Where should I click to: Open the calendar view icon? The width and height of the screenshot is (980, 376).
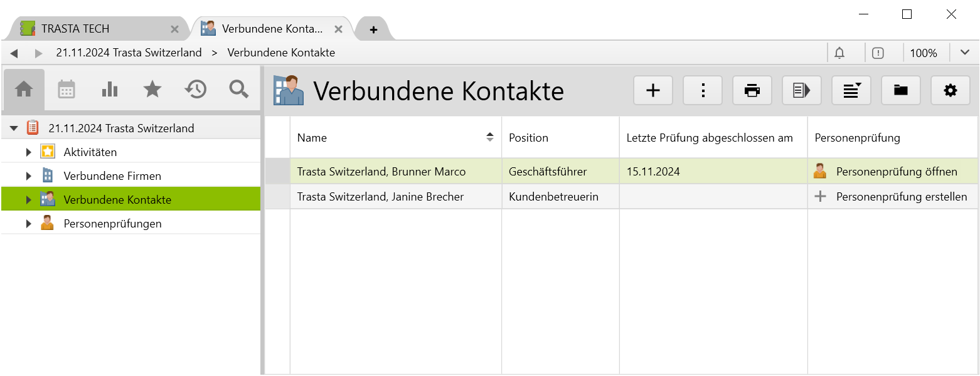click(67, 90)
